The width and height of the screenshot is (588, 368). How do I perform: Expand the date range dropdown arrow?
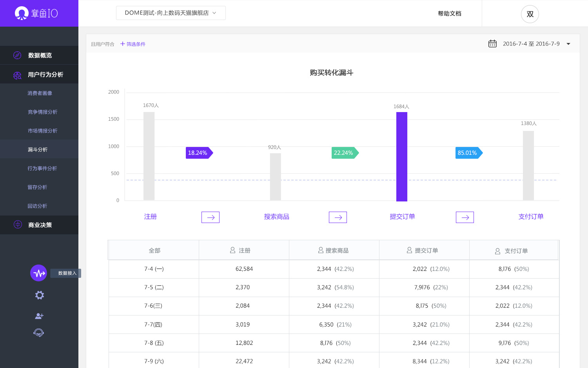coord(568,44)
